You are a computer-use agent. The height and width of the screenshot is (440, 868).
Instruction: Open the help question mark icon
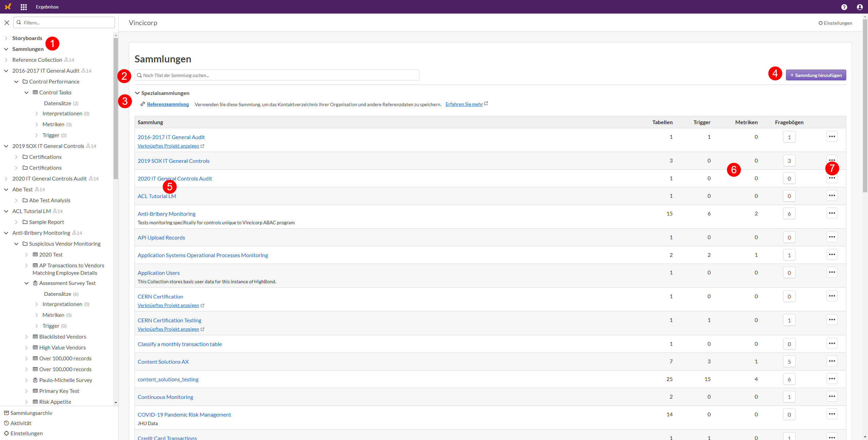point(844,7)
